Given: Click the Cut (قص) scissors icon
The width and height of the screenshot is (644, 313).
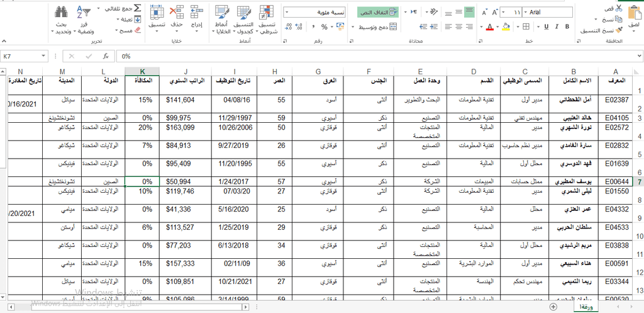Looking at the screenshot, I should [x=619, y=9].
